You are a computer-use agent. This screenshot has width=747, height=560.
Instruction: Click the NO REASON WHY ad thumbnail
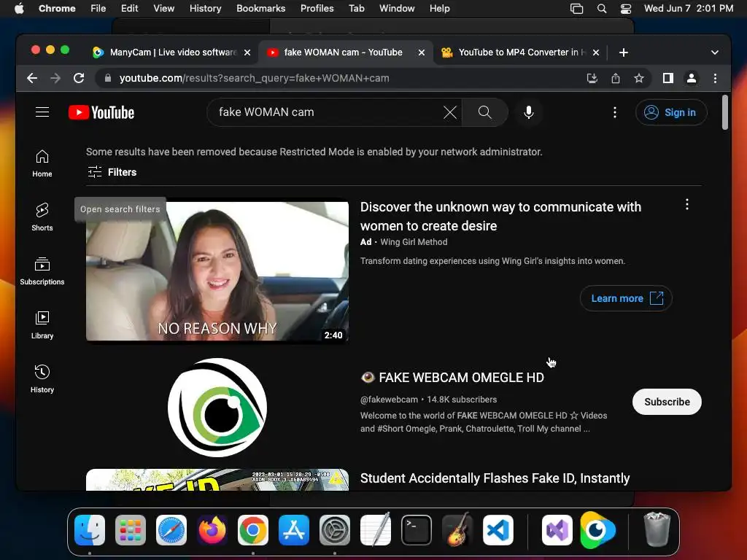pyautogui.click(x=217, y=271)
